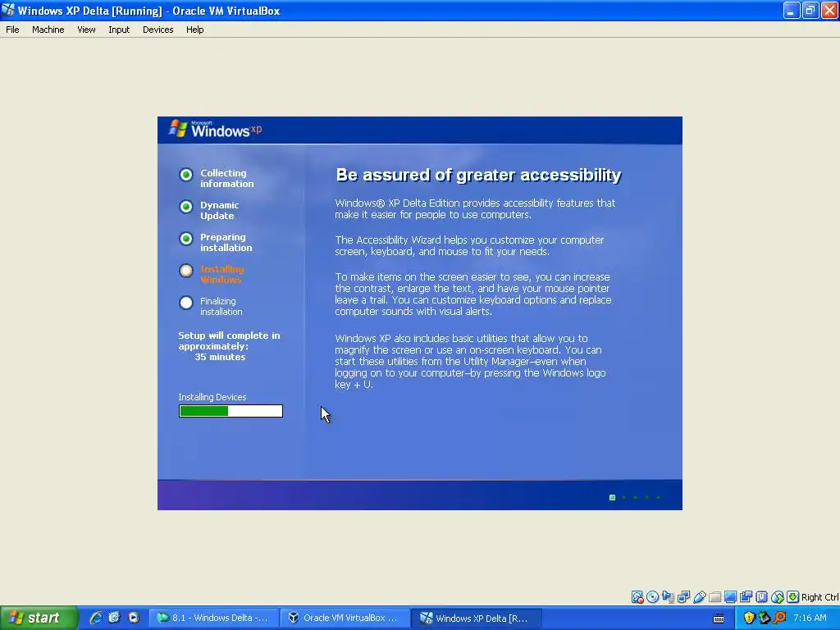Click the Outlook Express Quick Launch icon
The image size is (840, 630).
(115, 618)
